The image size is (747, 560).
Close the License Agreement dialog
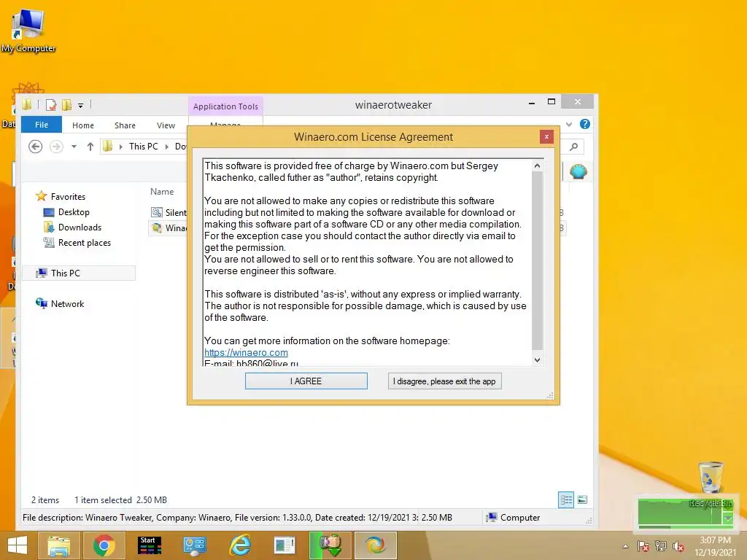click(x=546, y=136)
